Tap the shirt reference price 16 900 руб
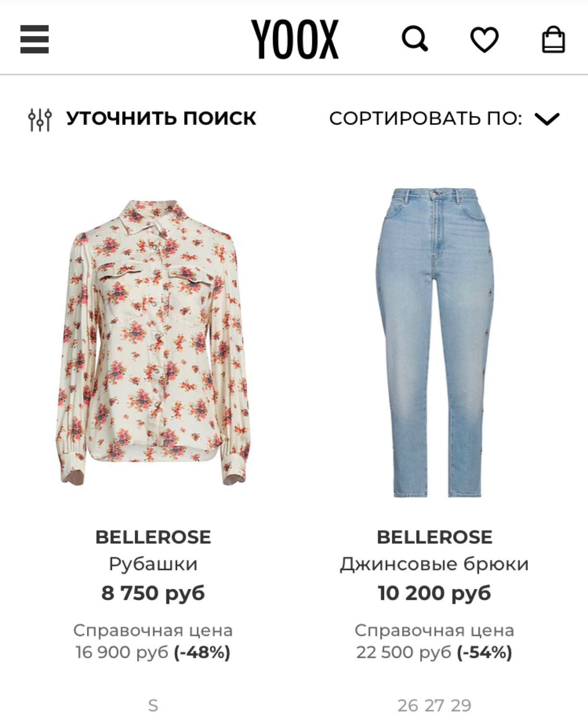Image resolution: width=588 pixels, height=720 pixels. click(x=122, y=652)
